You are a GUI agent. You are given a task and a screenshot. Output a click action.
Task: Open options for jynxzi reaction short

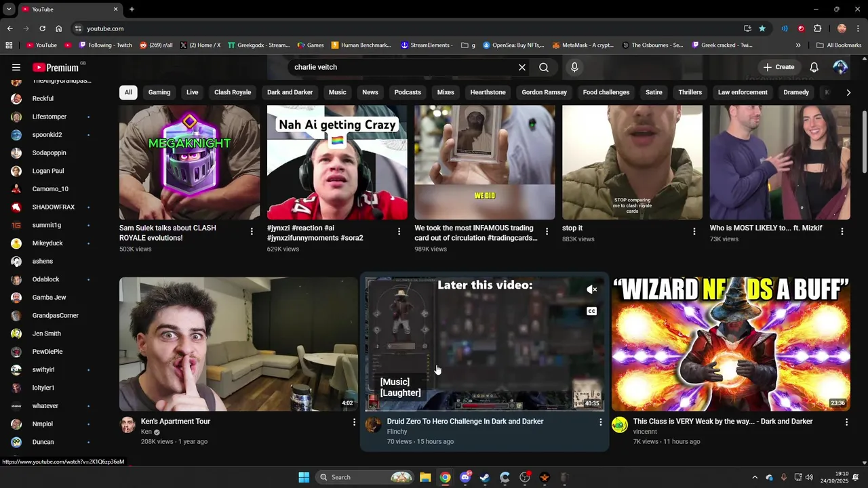(399, 231)
